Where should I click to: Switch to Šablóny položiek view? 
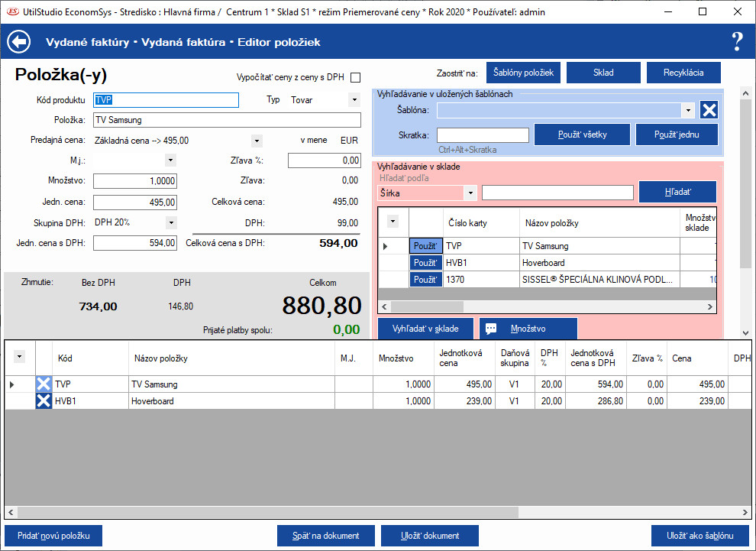(x=524, y=73)
